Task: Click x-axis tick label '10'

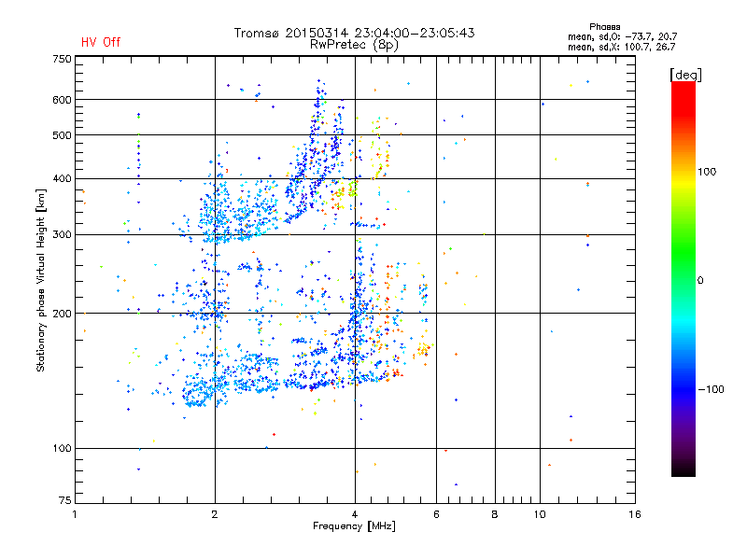Action: pos(540,514)
